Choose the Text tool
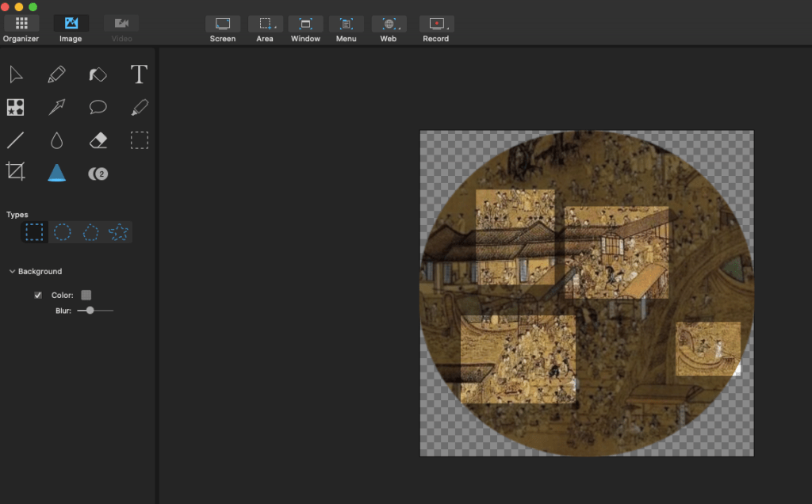 coord(139,74)
